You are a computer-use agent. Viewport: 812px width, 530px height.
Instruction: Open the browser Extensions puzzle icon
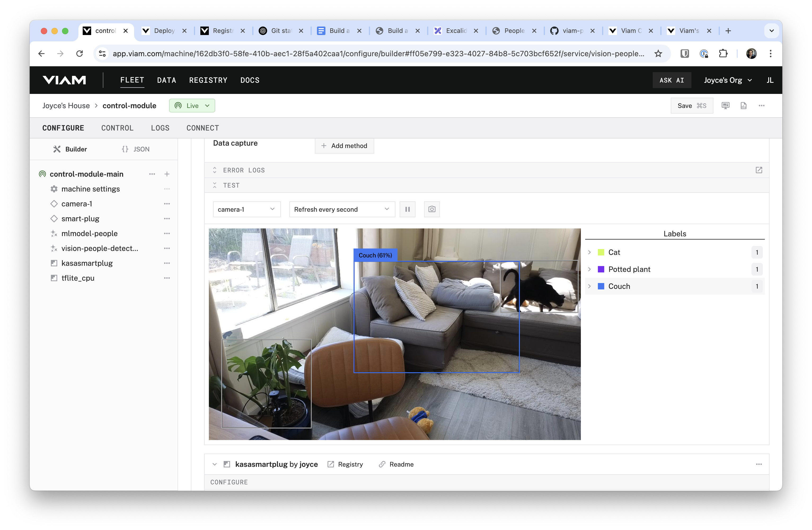(723, 54)
